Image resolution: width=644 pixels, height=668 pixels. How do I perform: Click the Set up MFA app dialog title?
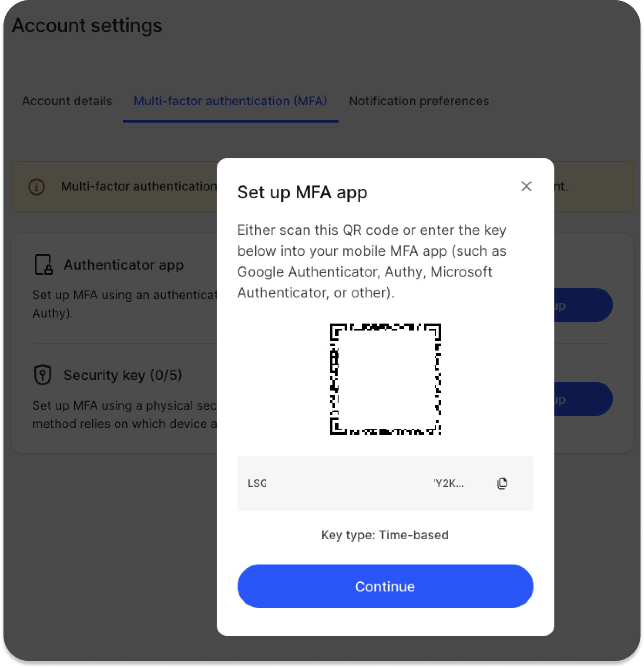[x=302, y=192]
